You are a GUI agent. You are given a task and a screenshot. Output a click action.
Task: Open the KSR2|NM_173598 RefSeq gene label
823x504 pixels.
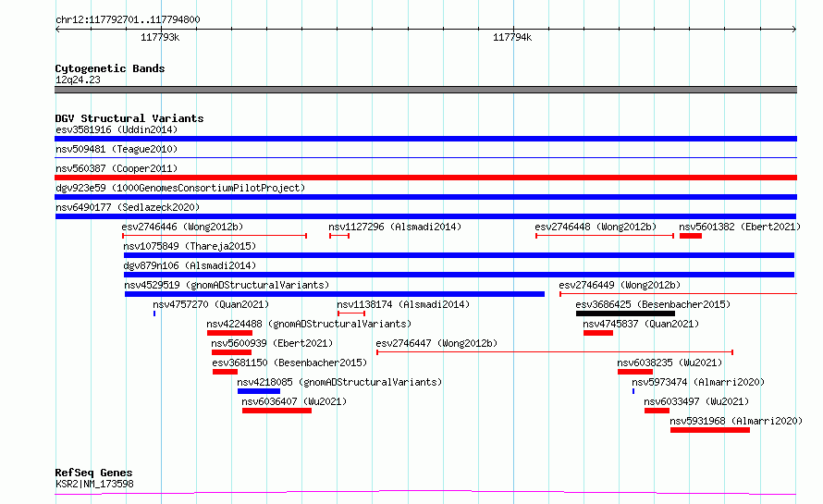[x=94, y=484]
